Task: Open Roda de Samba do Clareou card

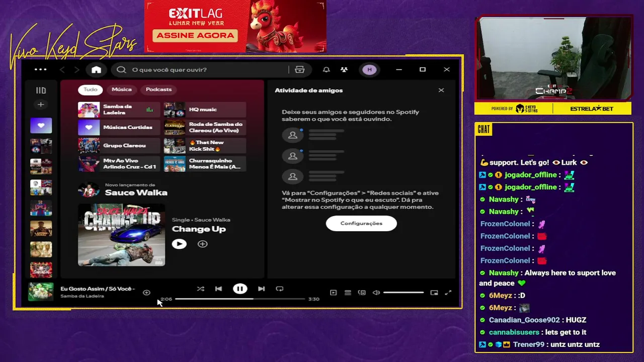Action: point(205,127)
